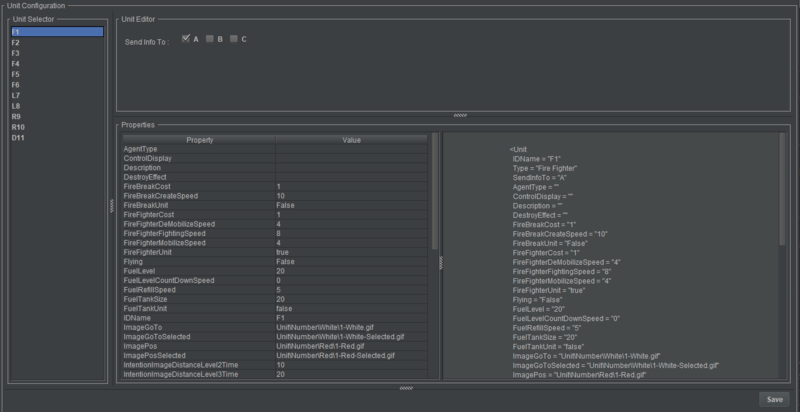
Task: Enable the Send Info To B checkbox
Action: 210,39
